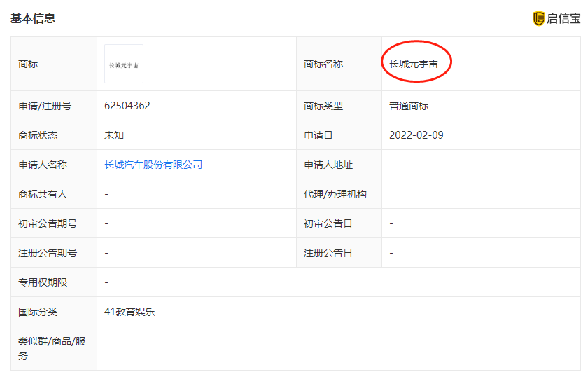This screenshot has width=588, height=379.
Task: Click the 商标名称 label cell
Action: (339, 64)
